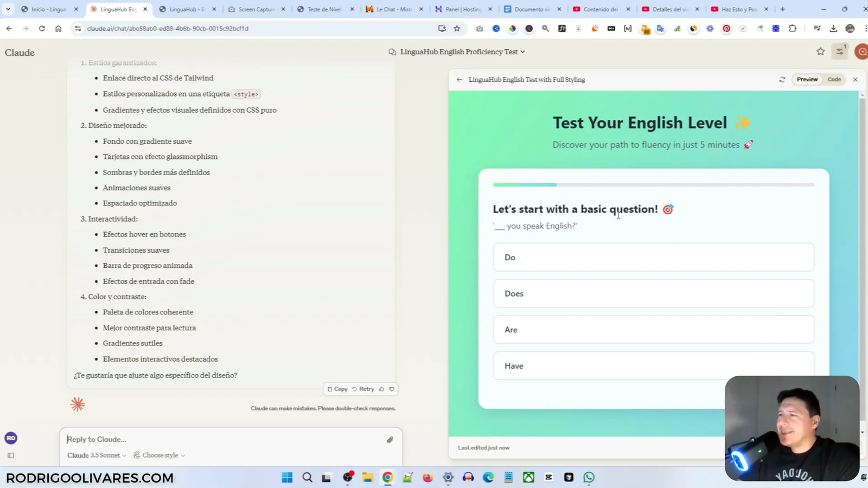Select the 'Do' answer option

pos(653,257)
